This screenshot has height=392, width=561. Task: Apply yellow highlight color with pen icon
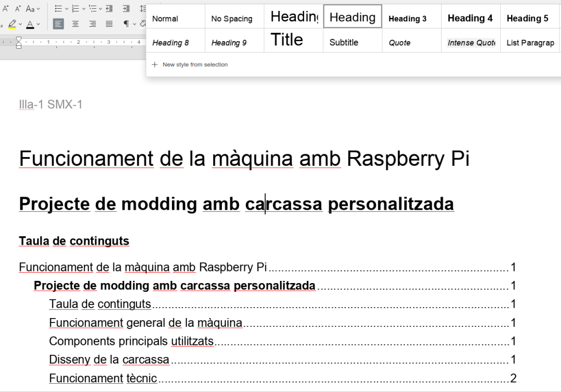[12, 24]
